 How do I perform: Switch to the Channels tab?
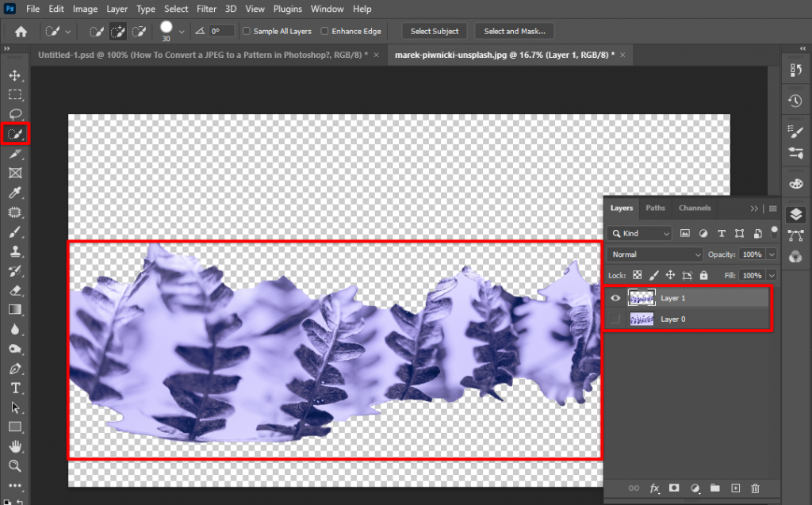click(x=694, y=208)
